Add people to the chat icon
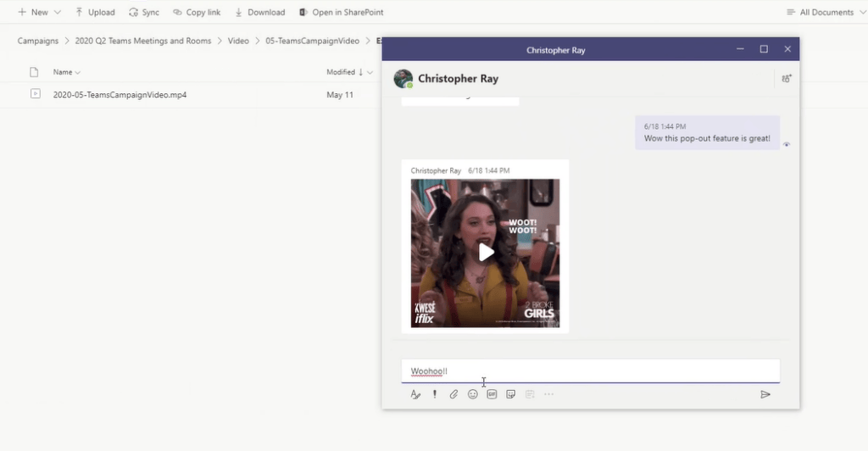868x451 pixels. click(787, 79)
